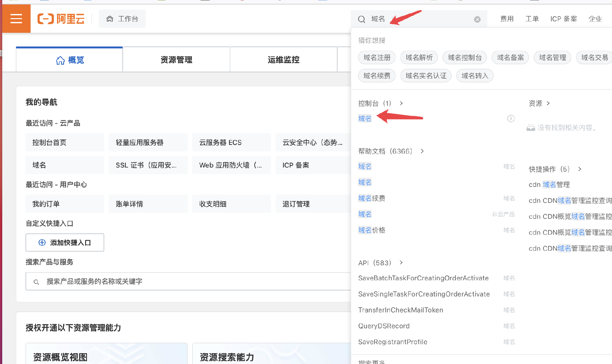
Task: Open Web 应用防火墙 recent shortcut
Action: 231,165
